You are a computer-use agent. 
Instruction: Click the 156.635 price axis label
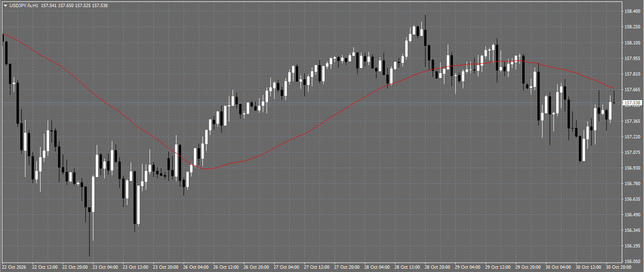(632, 199)
